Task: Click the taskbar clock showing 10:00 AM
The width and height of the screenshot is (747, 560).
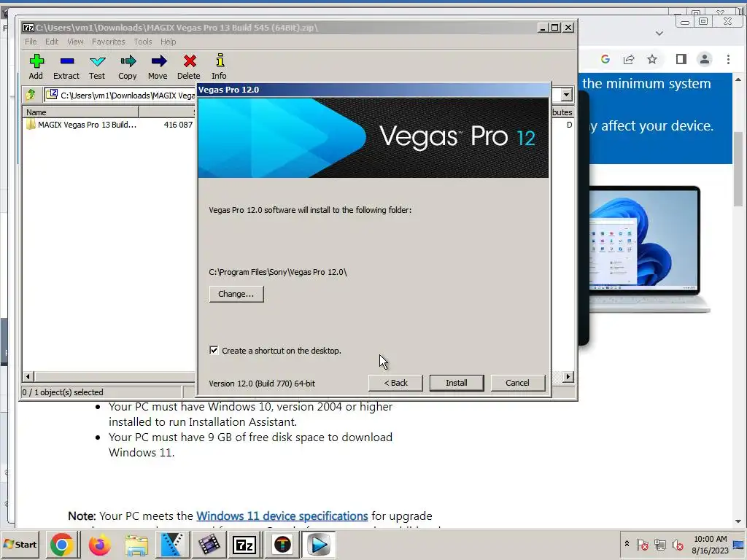Action: coord(710,544)
